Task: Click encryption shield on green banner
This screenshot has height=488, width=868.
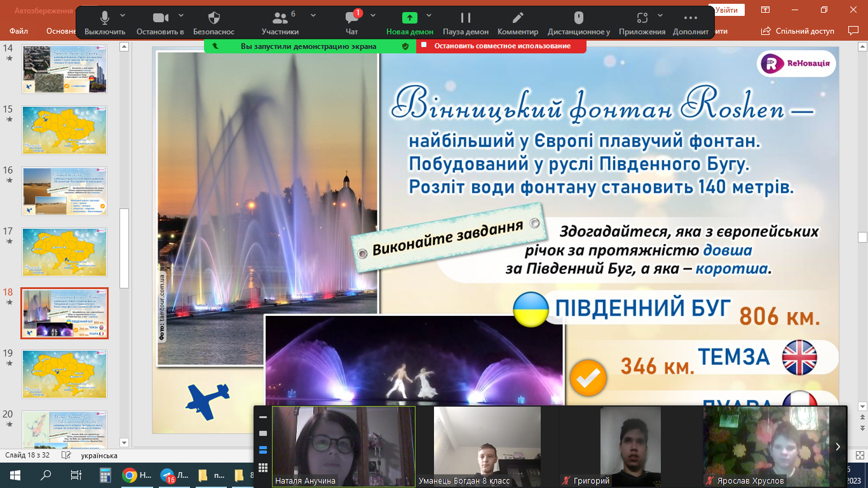Action: coord(405,46)
